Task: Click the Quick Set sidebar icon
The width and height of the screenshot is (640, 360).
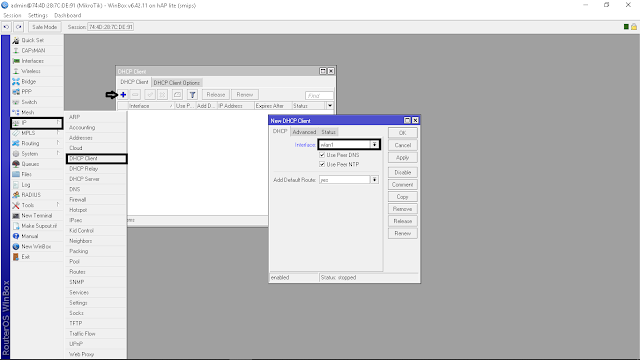Action: point(16,40)
